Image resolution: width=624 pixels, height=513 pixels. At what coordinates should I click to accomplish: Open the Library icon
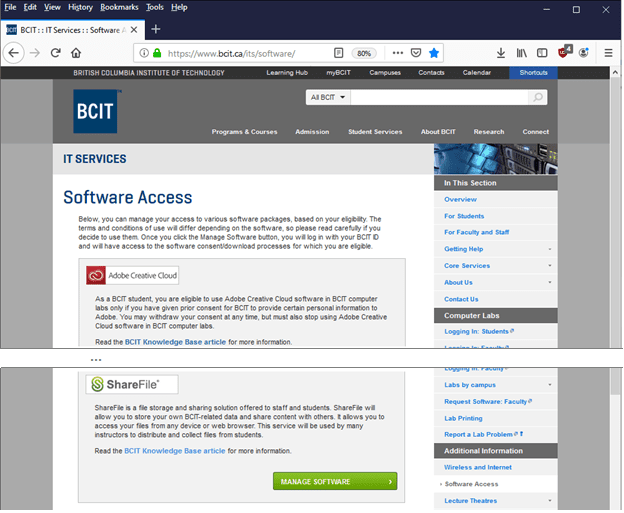click(521, 53)
